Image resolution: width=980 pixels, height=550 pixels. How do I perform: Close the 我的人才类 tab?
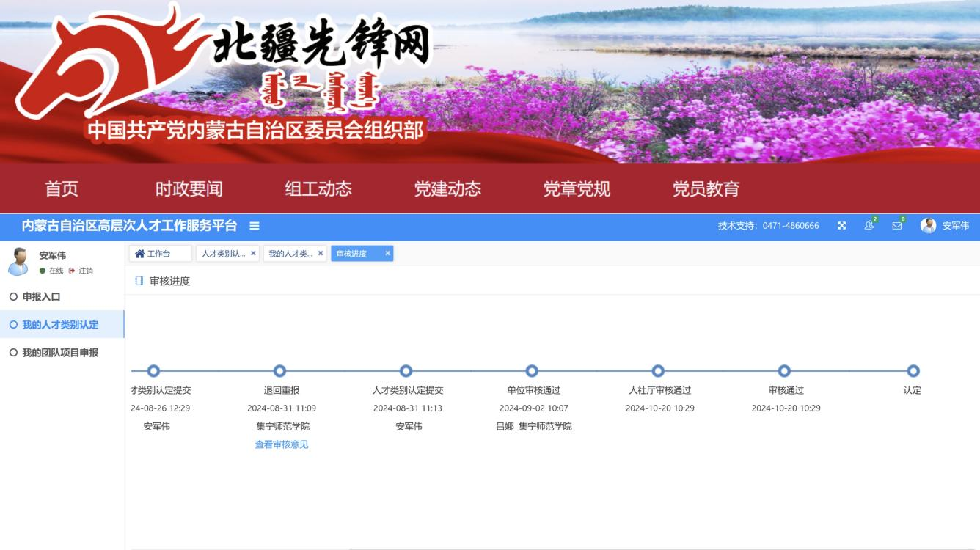pos(318,254)
